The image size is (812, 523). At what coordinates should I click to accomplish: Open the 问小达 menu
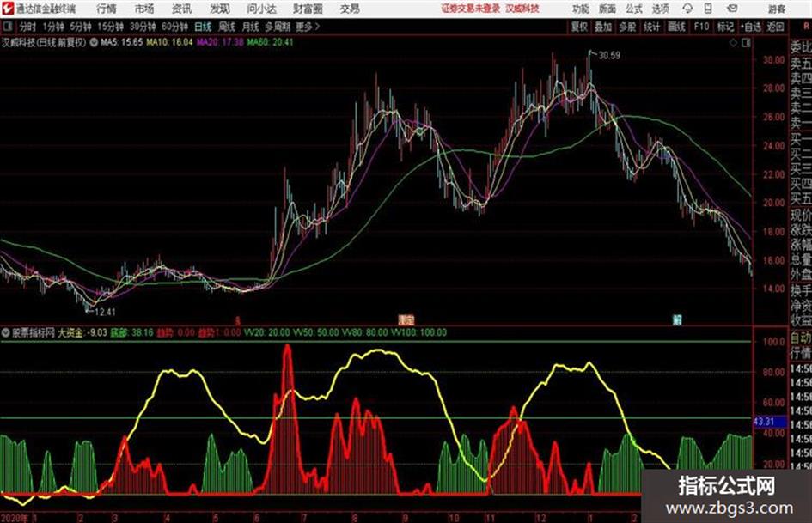261,9
